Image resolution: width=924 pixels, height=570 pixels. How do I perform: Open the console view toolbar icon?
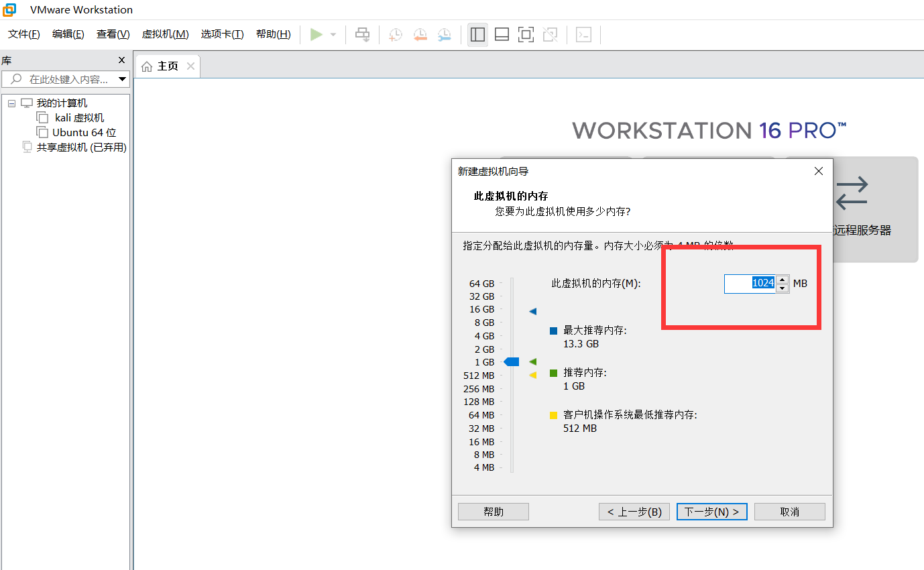coord(584,35)
